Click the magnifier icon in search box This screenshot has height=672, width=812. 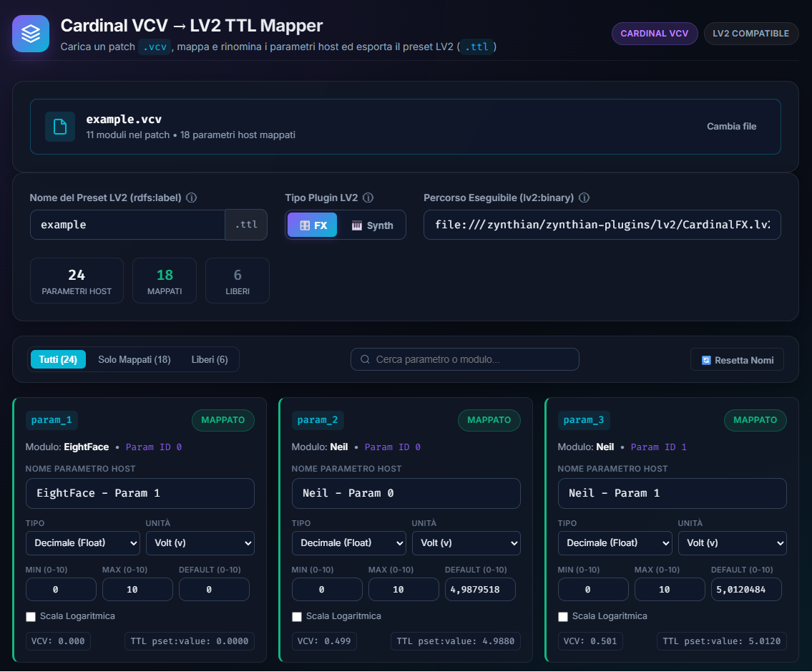pos(365,359)
